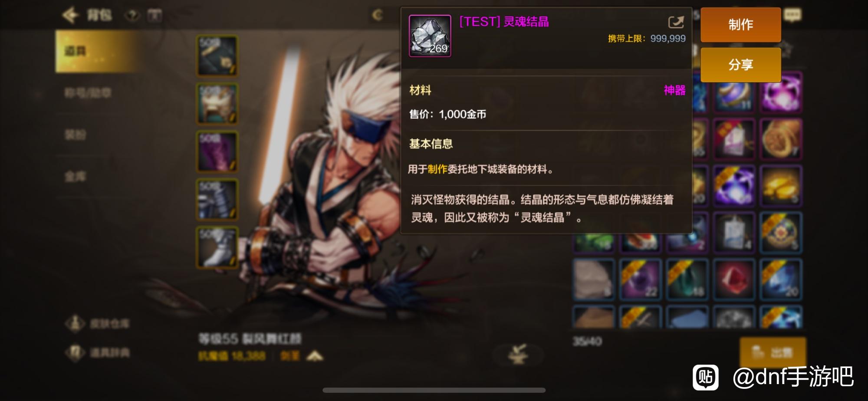Select the red gem inventory item
The image size is (868, 401).
pyautogui.click(x=734, y=279)
